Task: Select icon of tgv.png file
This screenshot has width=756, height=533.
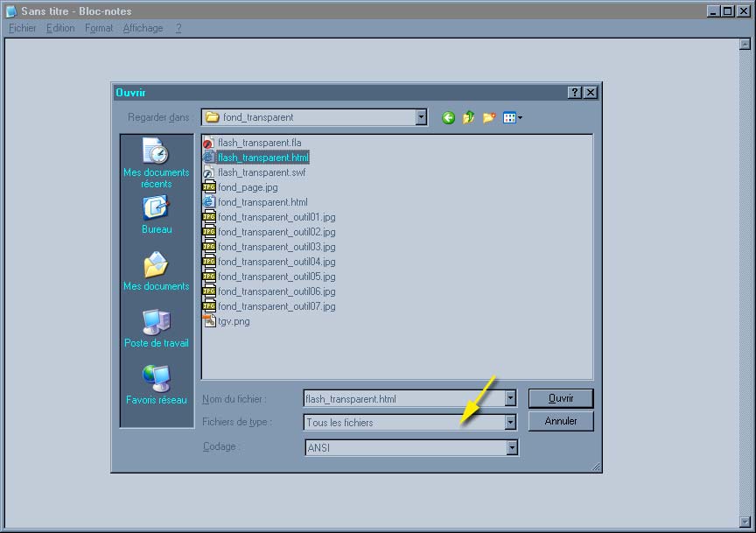Action: point(209,321)
